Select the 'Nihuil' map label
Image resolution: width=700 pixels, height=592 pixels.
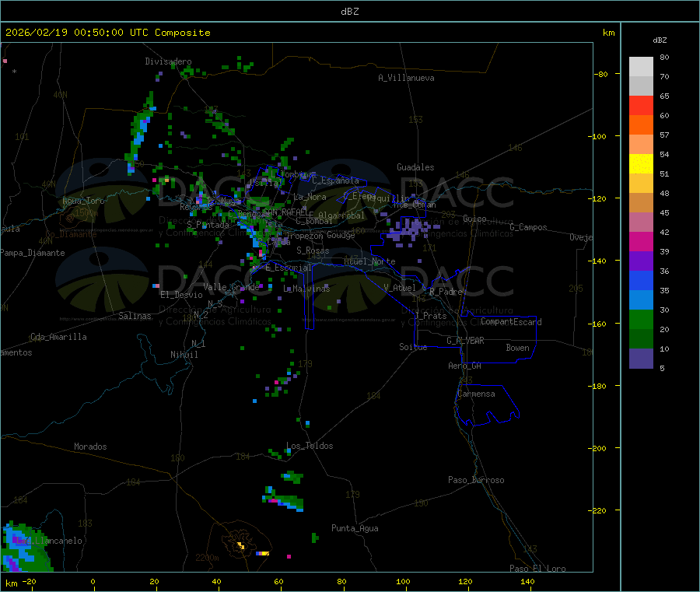click(184, 355)
